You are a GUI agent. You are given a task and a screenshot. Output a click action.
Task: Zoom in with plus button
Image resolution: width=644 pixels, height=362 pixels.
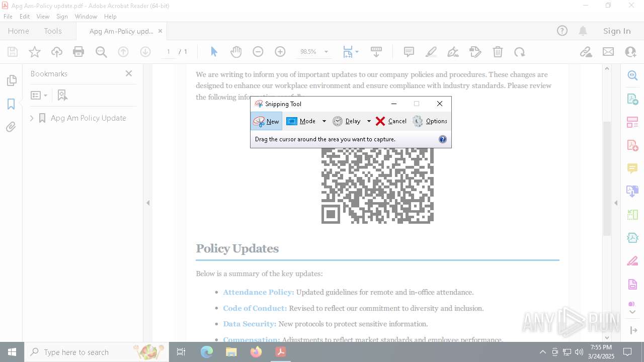[x=280, y=52]
